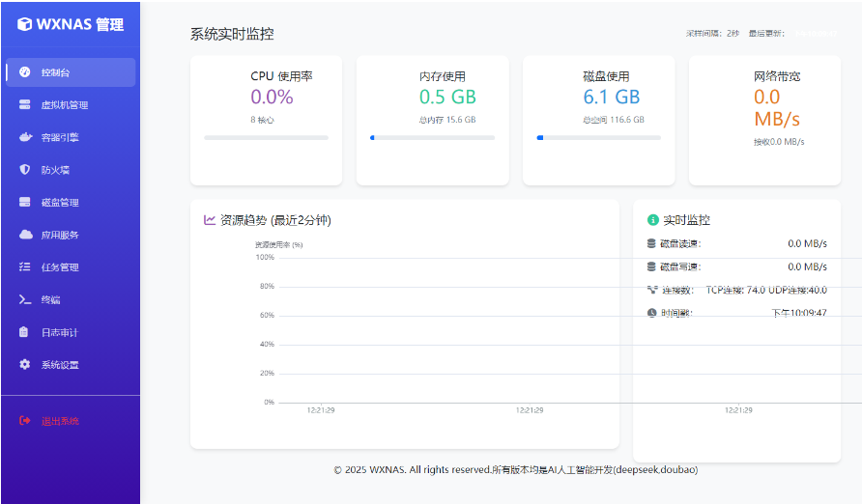Select 磁盘管理 in the sidebar
Viewport: 862px width, 504px height.
click(71, 202)
